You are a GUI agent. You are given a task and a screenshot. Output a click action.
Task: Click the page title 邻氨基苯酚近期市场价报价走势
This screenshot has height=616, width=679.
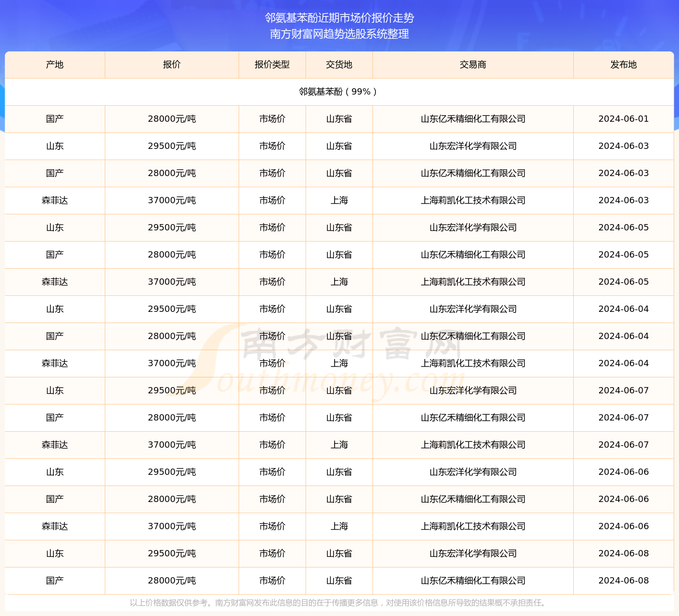point(339,18)
